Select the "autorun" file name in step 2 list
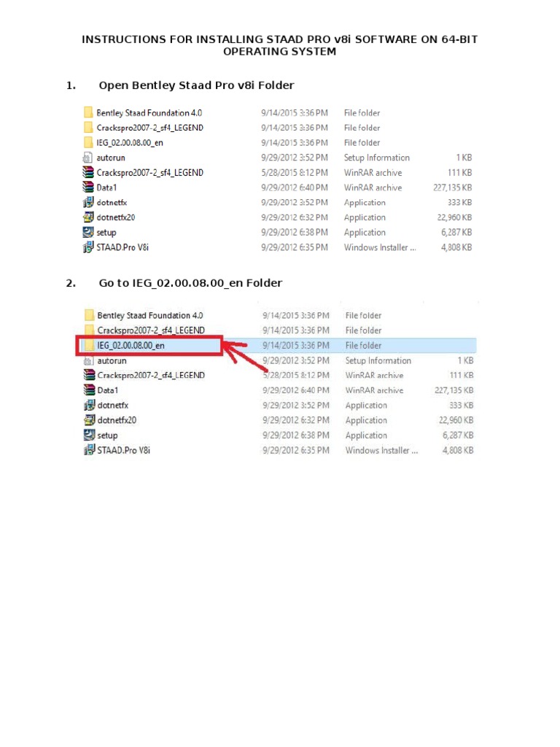Image resolution: width=560 pixels, height=747 pixels. (112, 360)
